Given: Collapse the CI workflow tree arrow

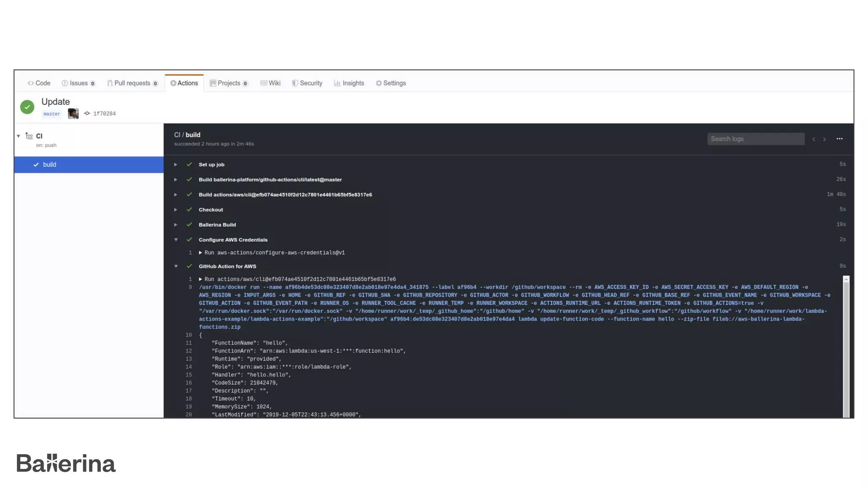Looking at the screenshot, I should 18,136.
